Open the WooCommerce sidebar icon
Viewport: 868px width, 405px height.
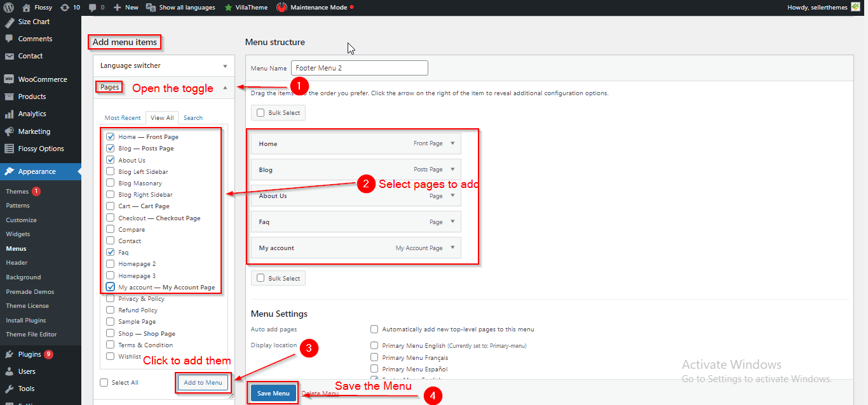(9, 79)
